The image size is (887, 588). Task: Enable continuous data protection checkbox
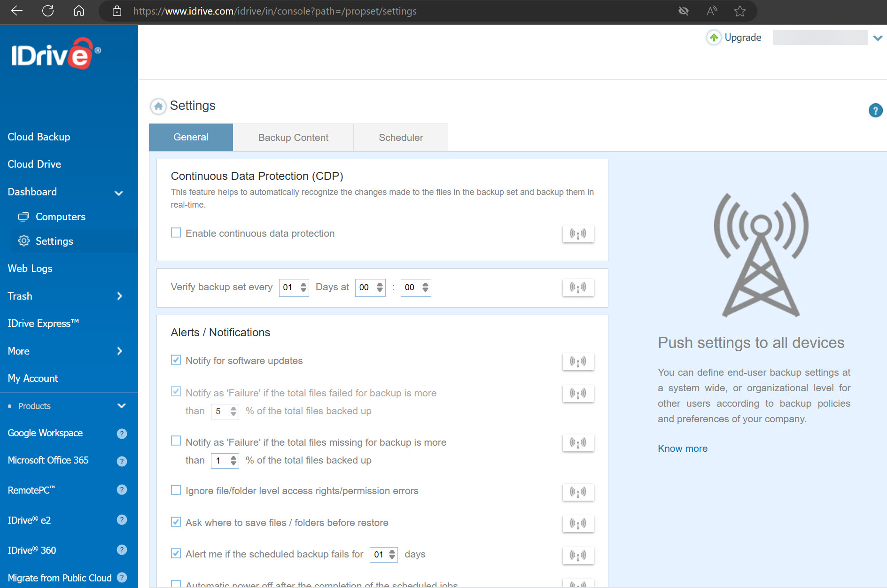click(x=176, y=232)
